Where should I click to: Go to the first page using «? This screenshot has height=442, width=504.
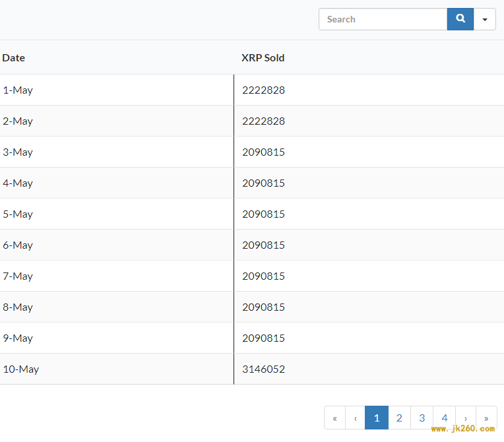pyautogui.click(x=334, y=418)
